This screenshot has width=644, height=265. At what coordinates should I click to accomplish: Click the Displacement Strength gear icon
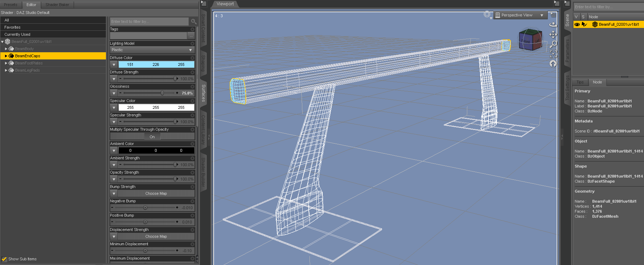[192, 230]
